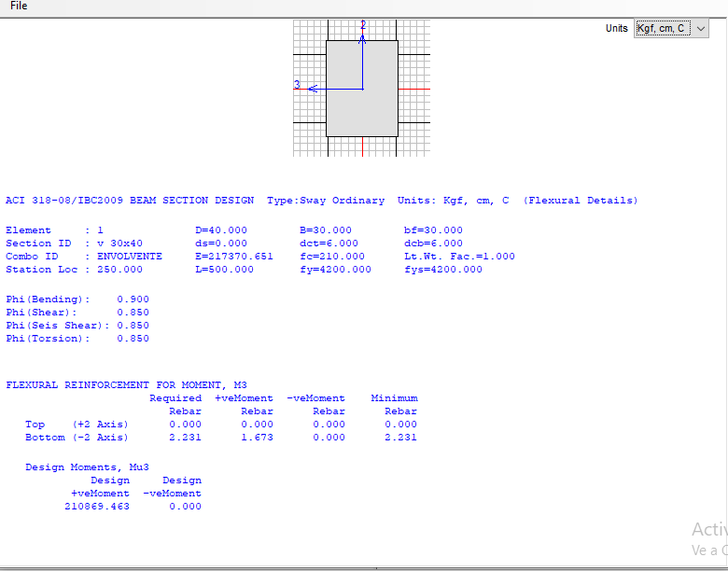Click the Bottom Minimum Rebar value 2.231
The image size is (728, 571).
[x=401, y=438]
